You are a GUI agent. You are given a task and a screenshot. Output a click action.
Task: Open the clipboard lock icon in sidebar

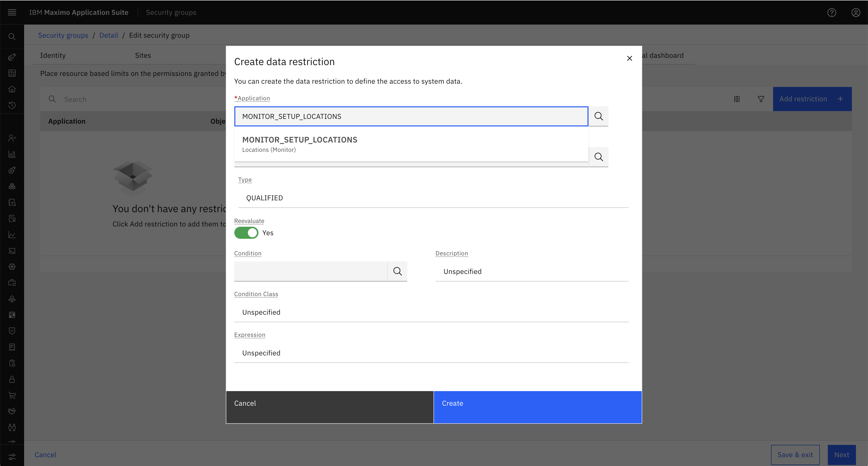pyautogui.click(x=12, y=363)
